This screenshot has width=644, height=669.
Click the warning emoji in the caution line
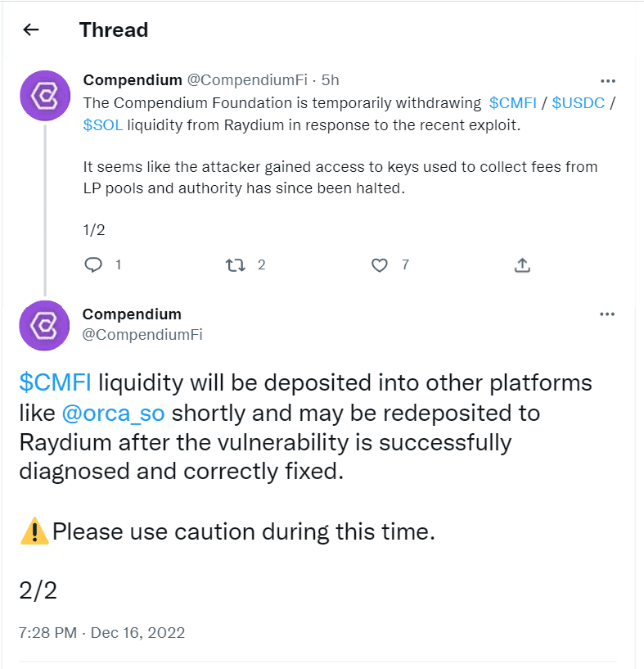click(x=33, y=531)
